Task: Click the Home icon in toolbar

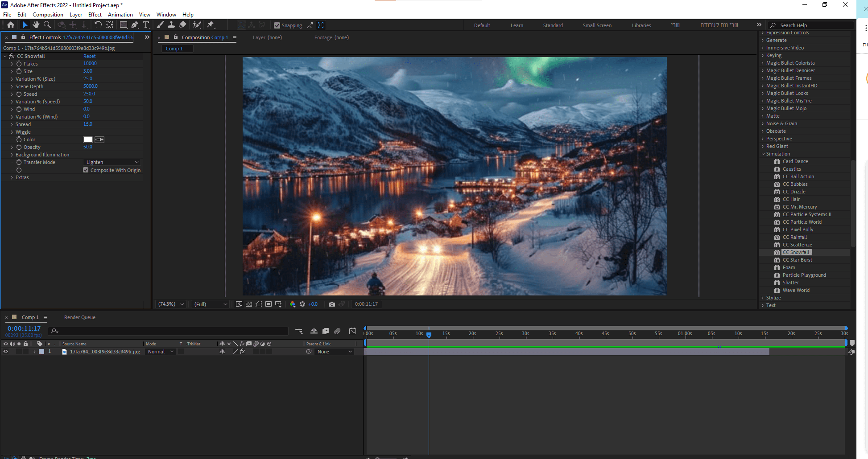Action: pos(11,25)
